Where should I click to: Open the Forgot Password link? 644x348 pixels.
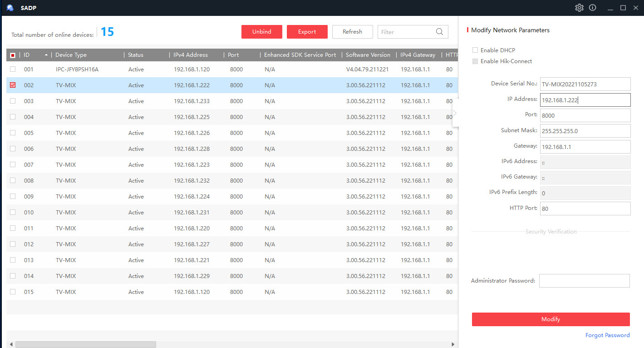[608, 335]
